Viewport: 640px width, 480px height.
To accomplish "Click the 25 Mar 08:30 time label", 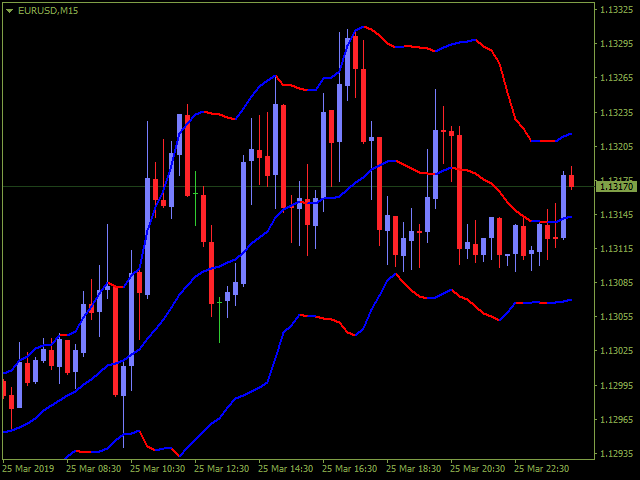I will point(93,469).
